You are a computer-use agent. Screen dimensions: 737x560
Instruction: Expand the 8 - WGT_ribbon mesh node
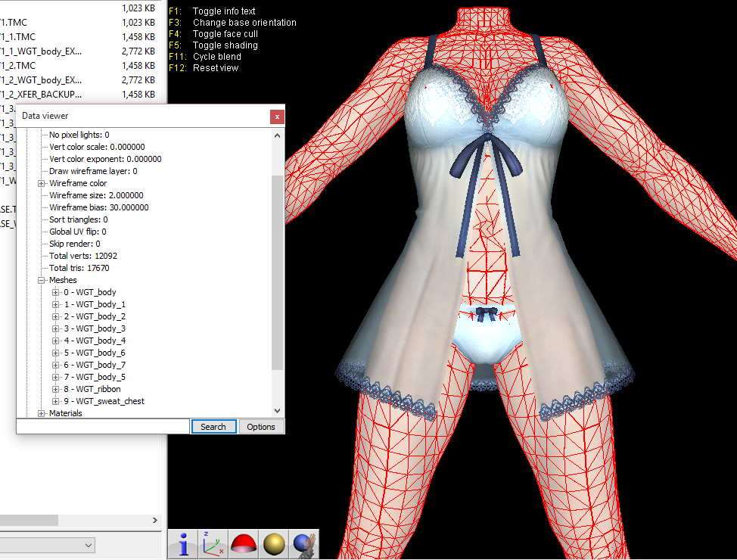click(56, 389)
